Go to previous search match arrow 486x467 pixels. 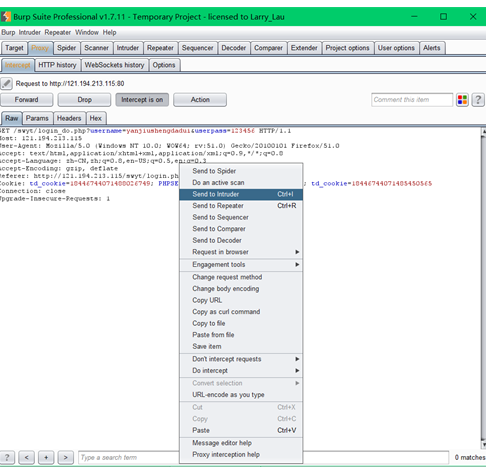point(26,457)
